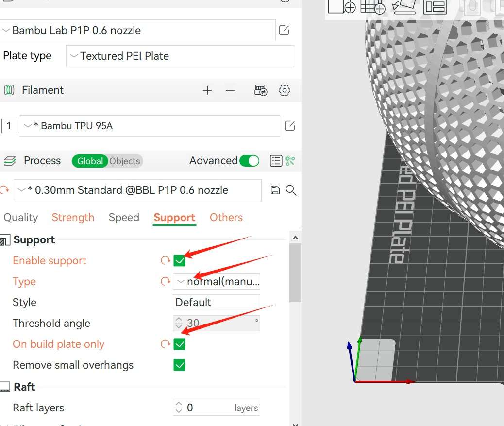Click the Add model icon in toolbar
The image size is (504, 426).
[x=342, y=6]
